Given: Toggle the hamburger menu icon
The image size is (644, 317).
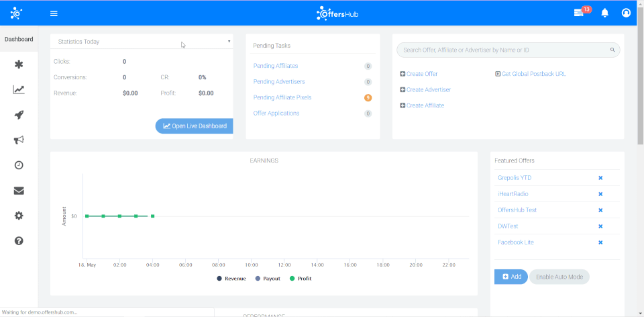Looking at the screenshot, I should 54,13.
